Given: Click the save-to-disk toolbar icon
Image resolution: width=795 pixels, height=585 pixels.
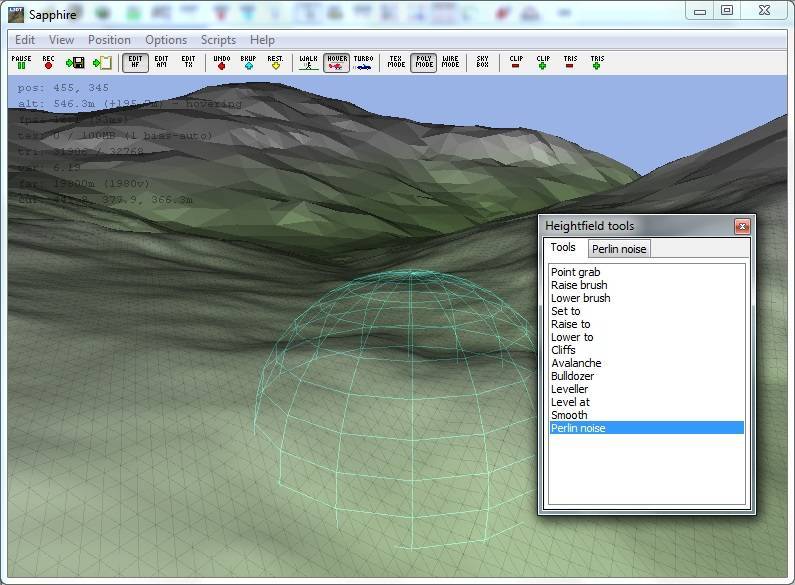Looking at the screenshot, I should (x=75, y=63).
